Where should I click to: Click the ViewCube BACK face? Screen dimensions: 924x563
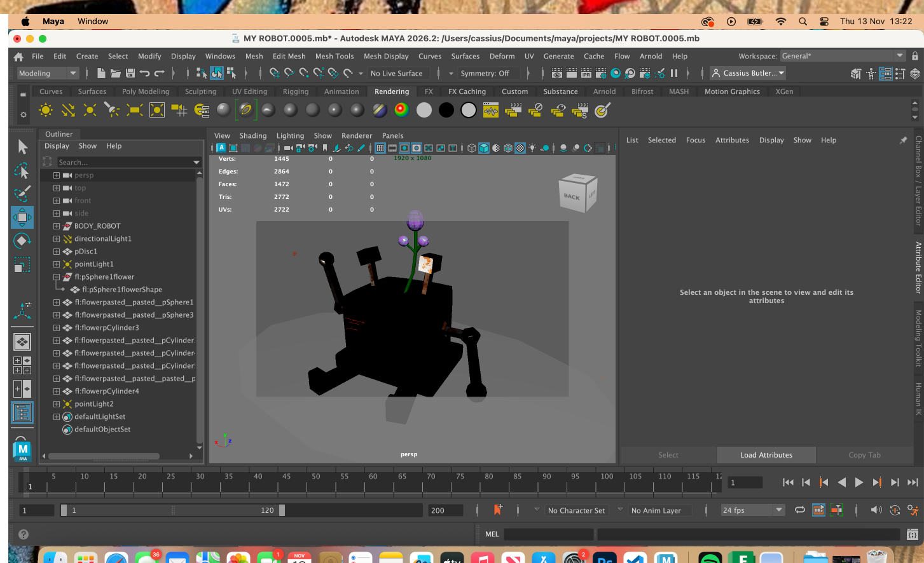point(572,197)
